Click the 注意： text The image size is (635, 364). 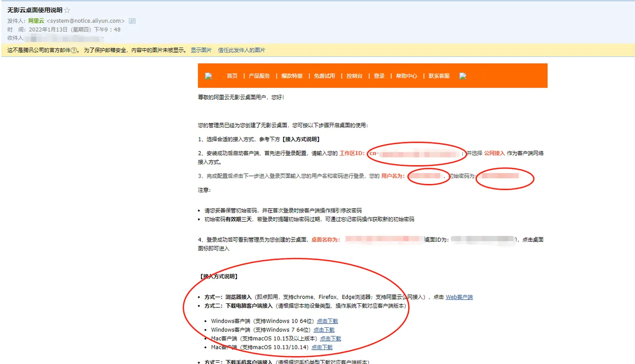204,190
